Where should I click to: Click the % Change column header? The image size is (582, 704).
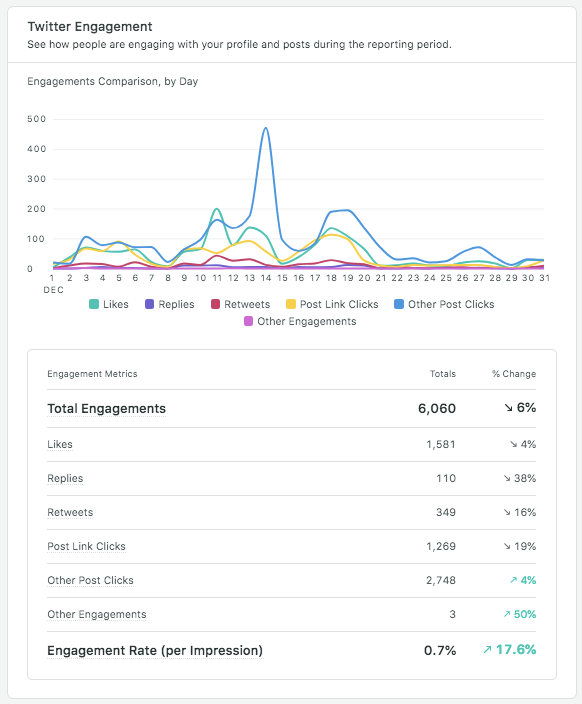(514, 374)
